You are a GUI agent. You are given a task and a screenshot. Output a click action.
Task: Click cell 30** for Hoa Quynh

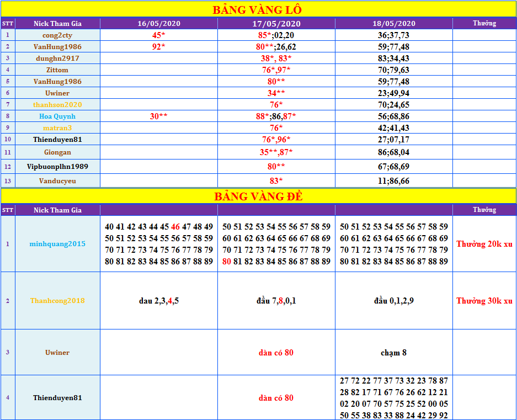[158, 116]
